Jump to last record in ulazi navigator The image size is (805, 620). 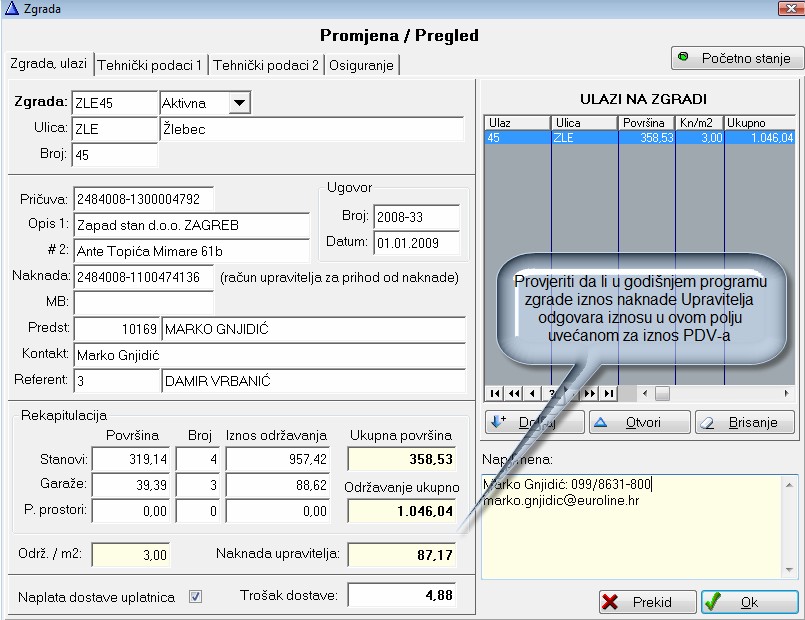tap(609, 393)
